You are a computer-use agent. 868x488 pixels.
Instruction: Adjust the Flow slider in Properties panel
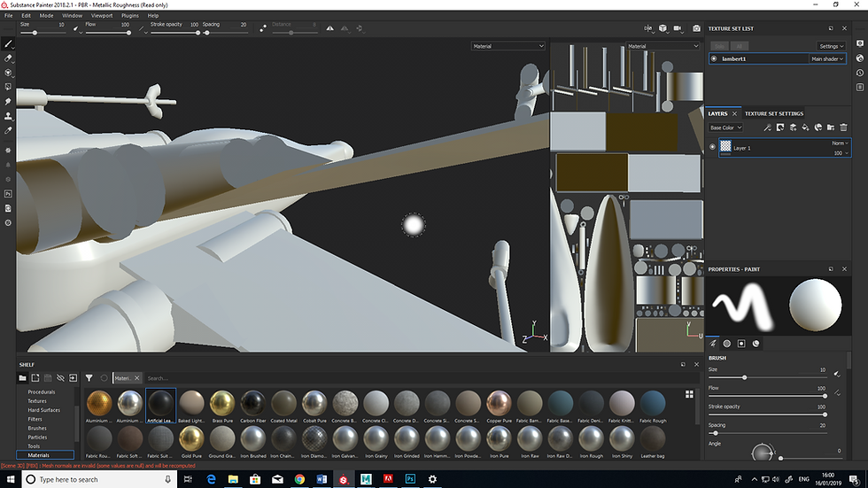pos(767,396)
